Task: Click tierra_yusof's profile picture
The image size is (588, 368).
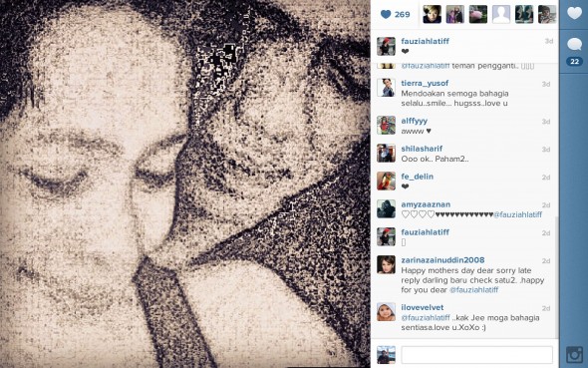Action: click(x=386, y=88)
